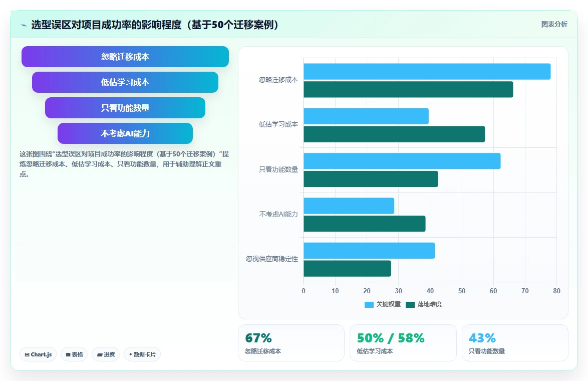
Task: Open the 50% / 58% 低估学习成本 card
Action: [x=403, y=343]
